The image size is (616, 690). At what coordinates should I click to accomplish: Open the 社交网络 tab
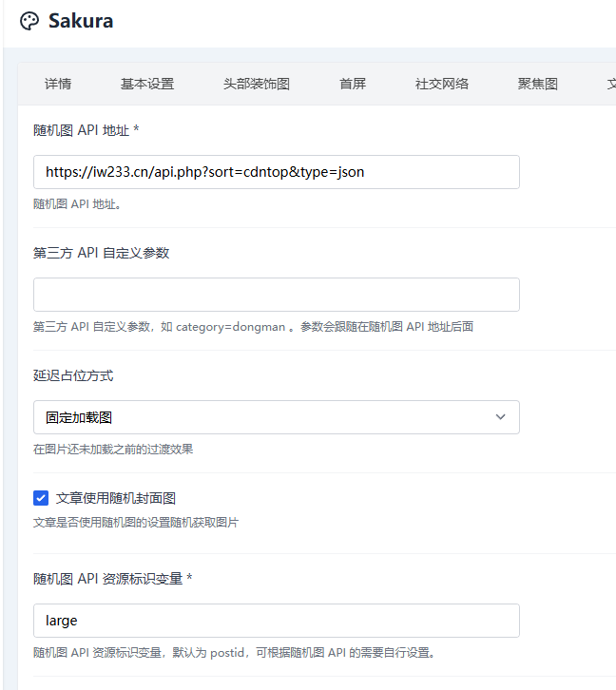point(442,84)
